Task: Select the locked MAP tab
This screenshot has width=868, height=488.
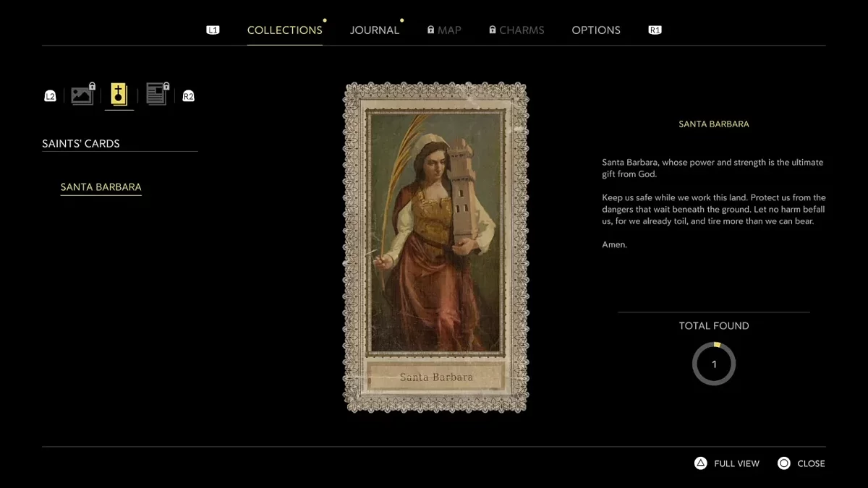Action: point(449,30)
